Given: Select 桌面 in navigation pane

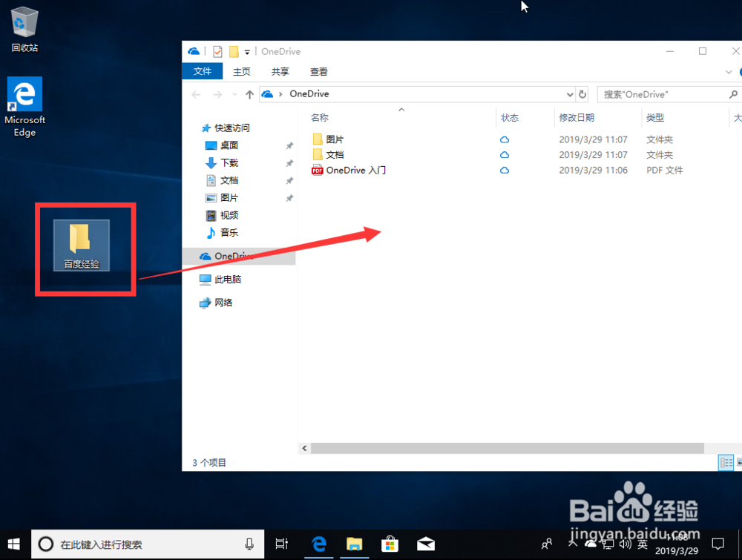Looking at the screenshot, I should tap(221, 145).
